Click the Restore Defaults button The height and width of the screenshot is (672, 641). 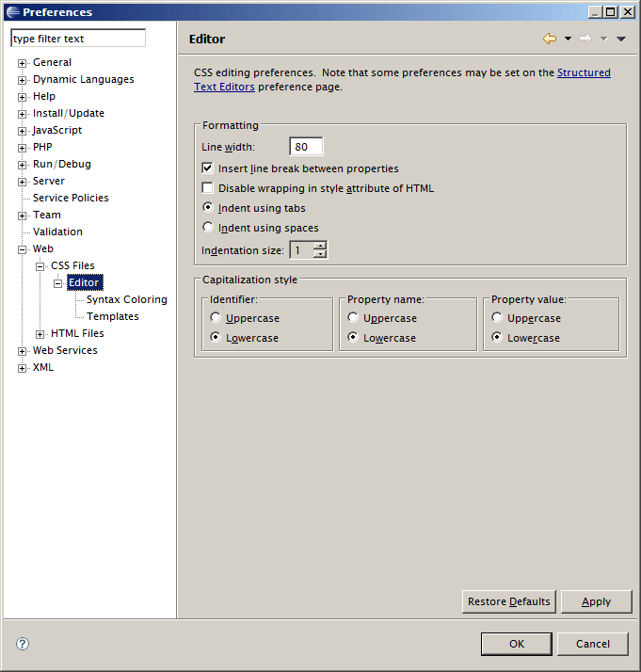tap(508, 601)
